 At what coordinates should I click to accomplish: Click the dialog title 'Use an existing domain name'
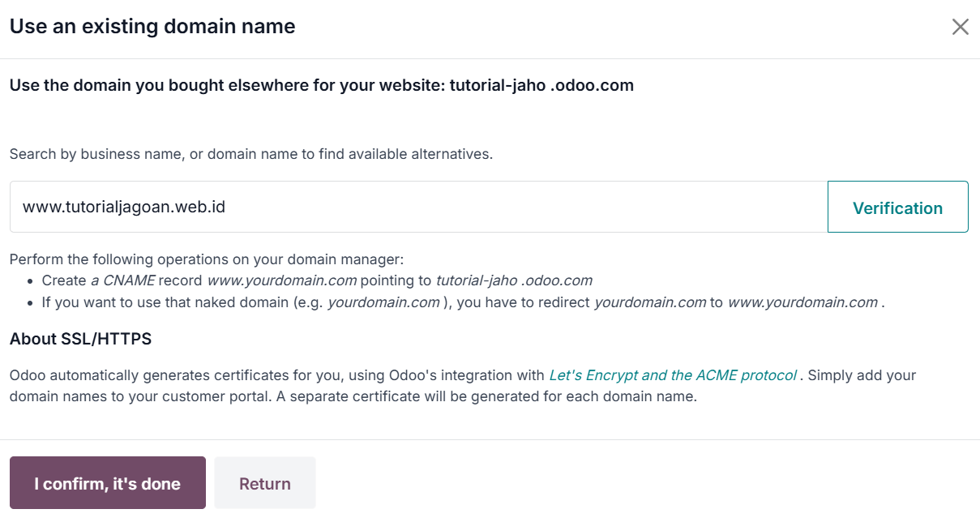pos(151,26)
